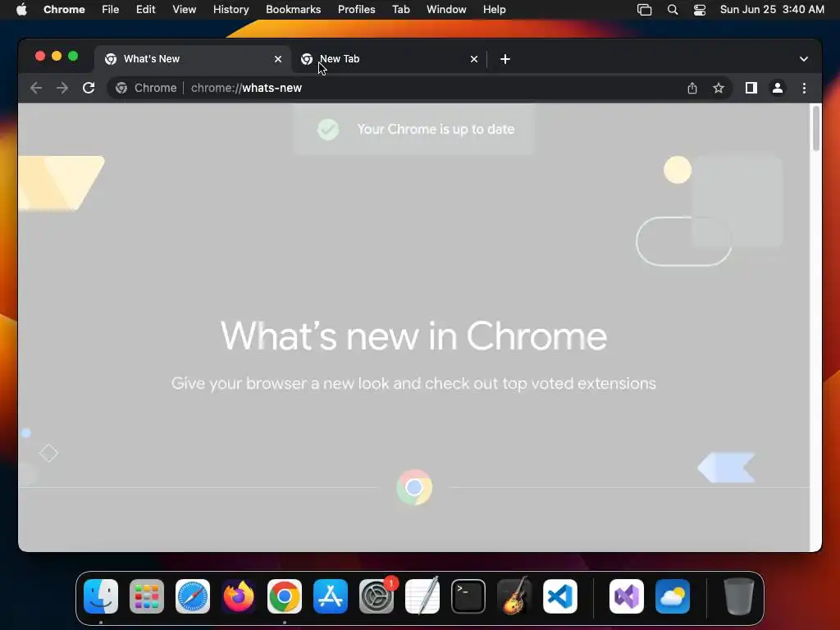Open the profile avatar menu
840x630 pixels.
point(778,88)
